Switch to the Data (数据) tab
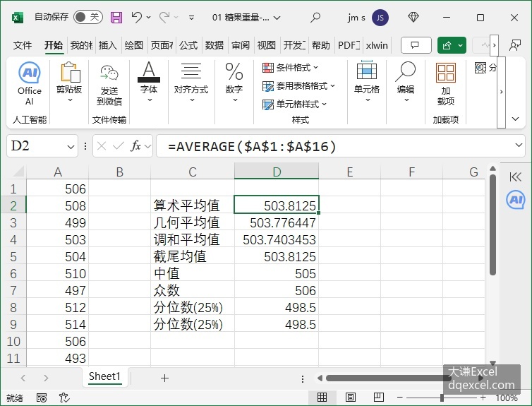Viewport: 532px width, 406px height. (x=214, y=45)
